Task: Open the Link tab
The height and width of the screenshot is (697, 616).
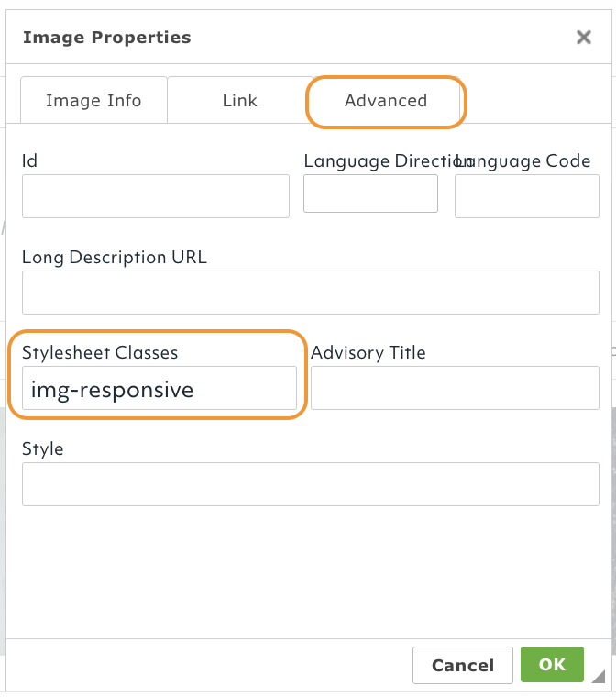Action: coord(239,101)
